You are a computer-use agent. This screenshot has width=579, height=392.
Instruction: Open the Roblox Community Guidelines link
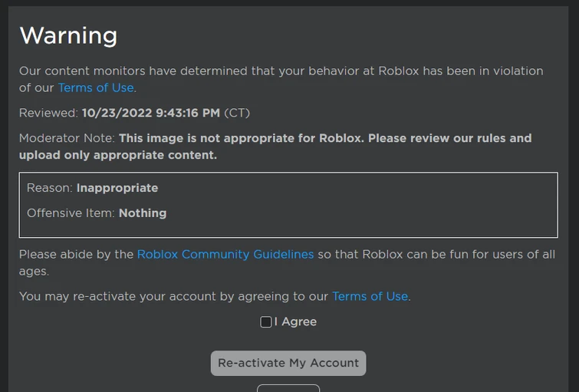[225, 254]
